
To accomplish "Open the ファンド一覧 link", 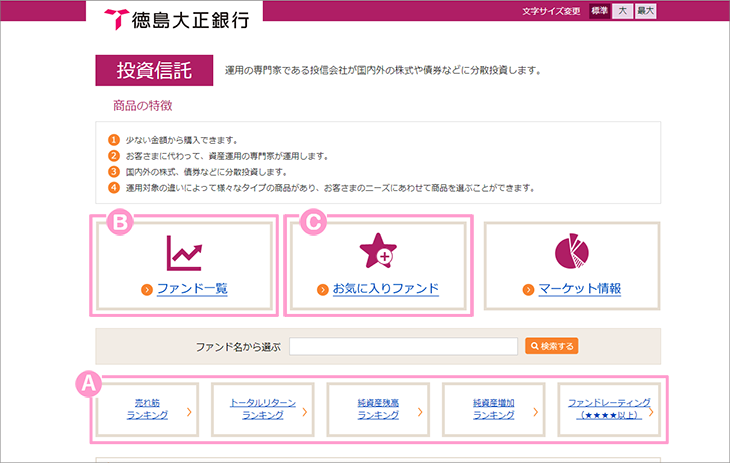I will click(x=192, y=289).
